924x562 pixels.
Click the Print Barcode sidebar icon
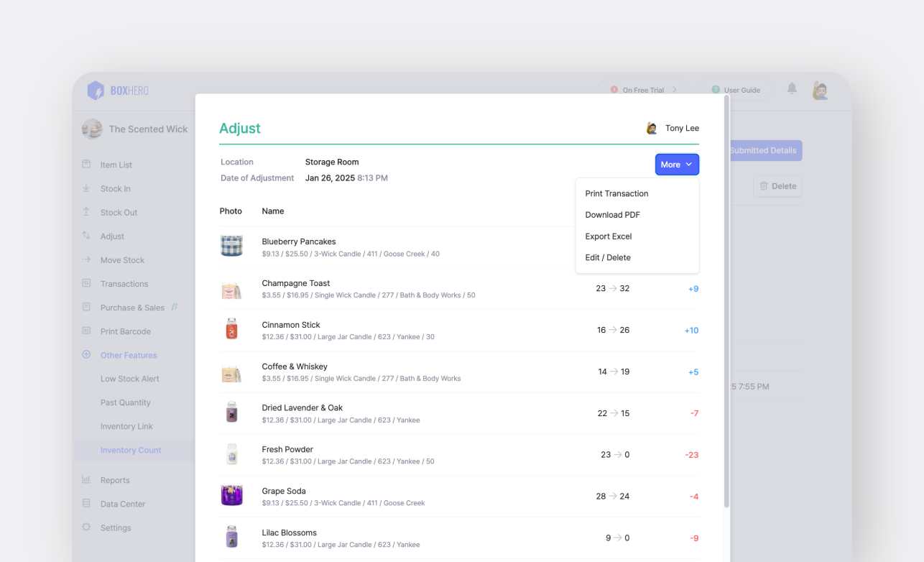pyautogui.click(x=86, y=331)
